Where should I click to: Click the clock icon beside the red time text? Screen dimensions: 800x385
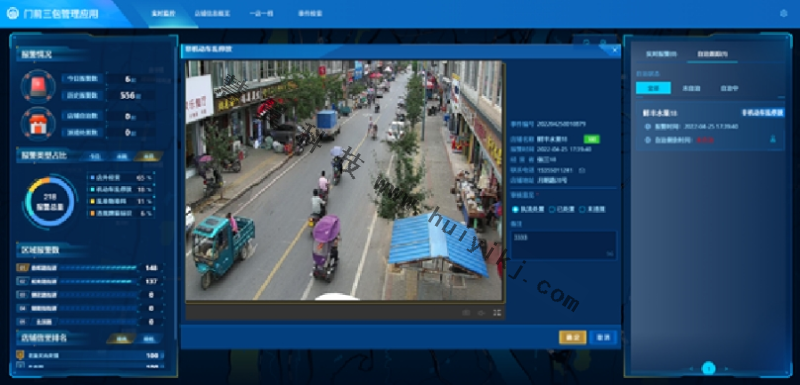click(647, 139)
